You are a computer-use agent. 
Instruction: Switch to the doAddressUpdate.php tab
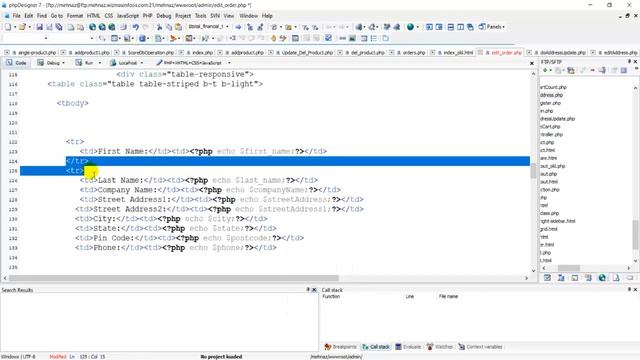562,53
